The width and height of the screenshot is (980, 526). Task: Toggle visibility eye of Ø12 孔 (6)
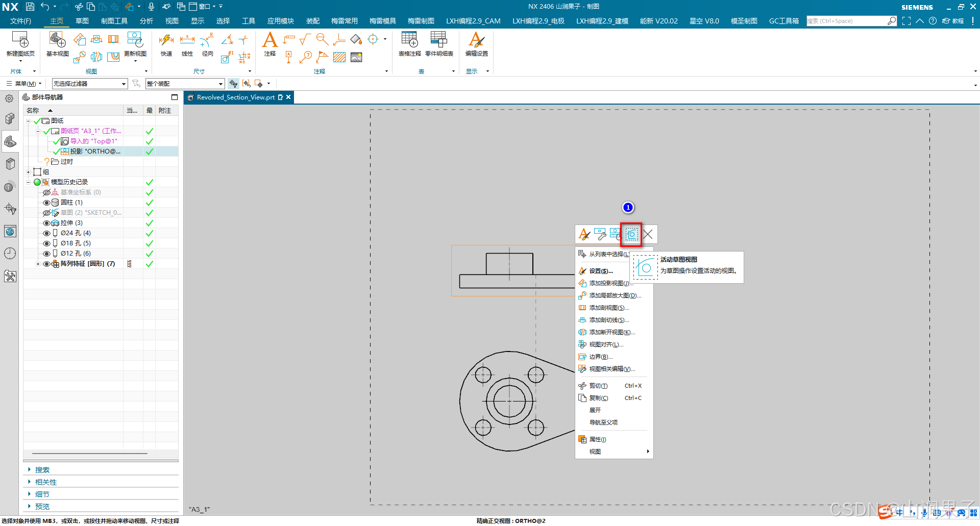click(x=46, y=254)
